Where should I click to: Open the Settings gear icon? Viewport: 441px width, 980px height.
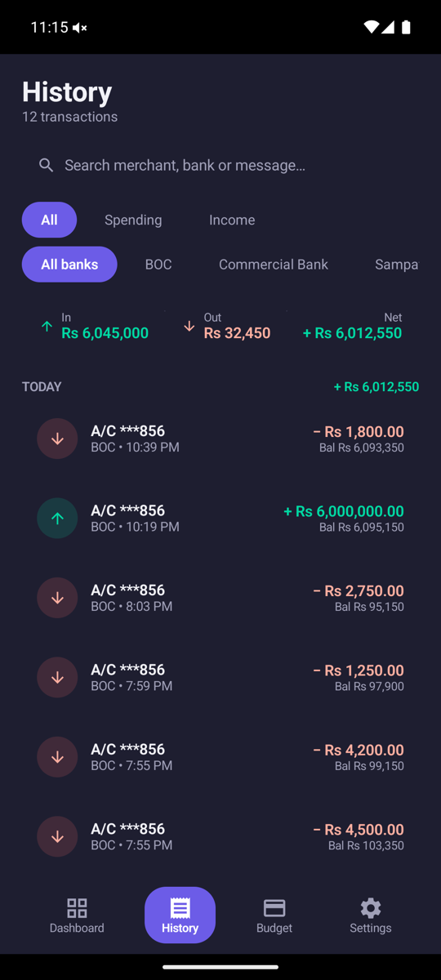pos(371,907)
